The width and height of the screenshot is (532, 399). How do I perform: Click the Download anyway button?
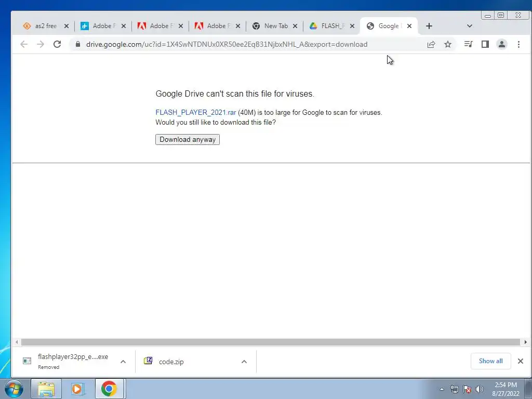(187, 139)
